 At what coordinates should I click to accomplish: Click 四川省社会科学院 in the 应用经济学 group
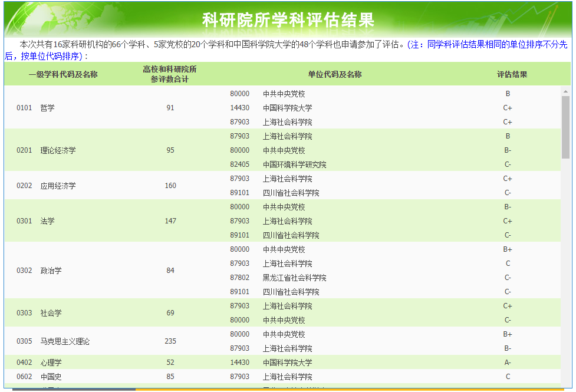tap(291, 193)
